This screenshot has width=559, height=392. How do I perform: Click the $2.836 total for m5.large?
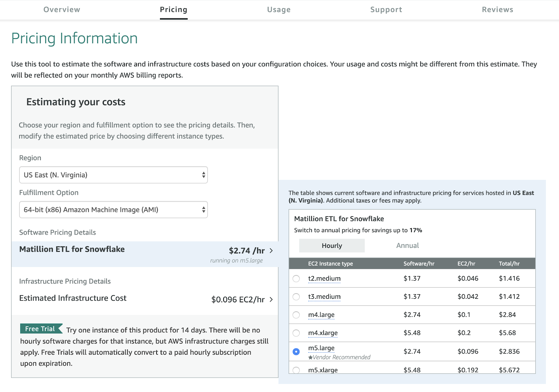pos(509,352)
